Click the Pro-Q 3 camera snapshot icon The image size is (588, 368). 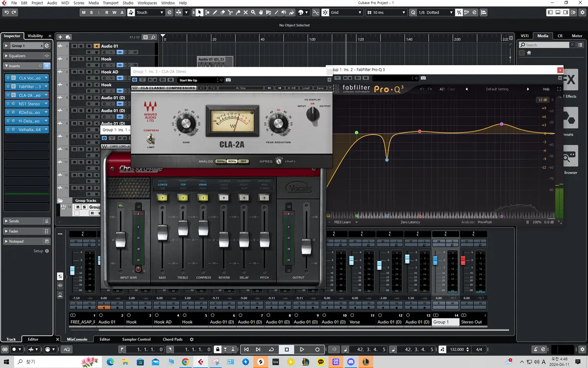[423, 78]
